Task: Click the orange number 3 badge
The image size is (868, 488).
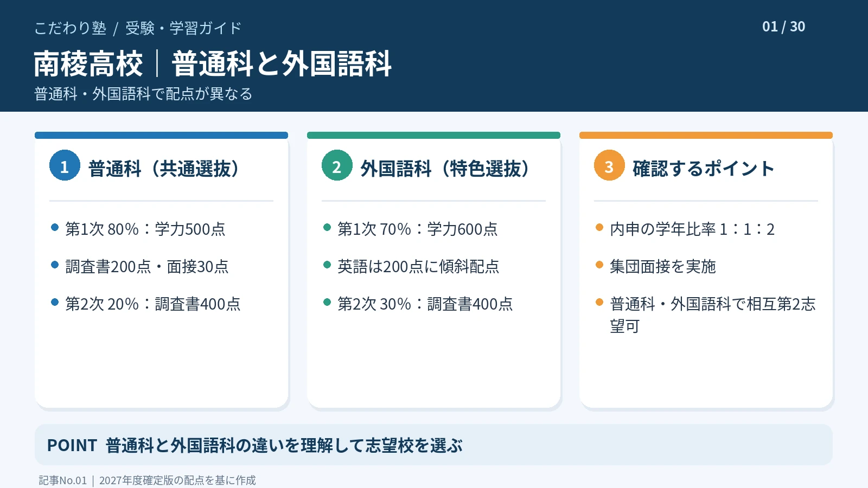Action: (x=609, y=165)
